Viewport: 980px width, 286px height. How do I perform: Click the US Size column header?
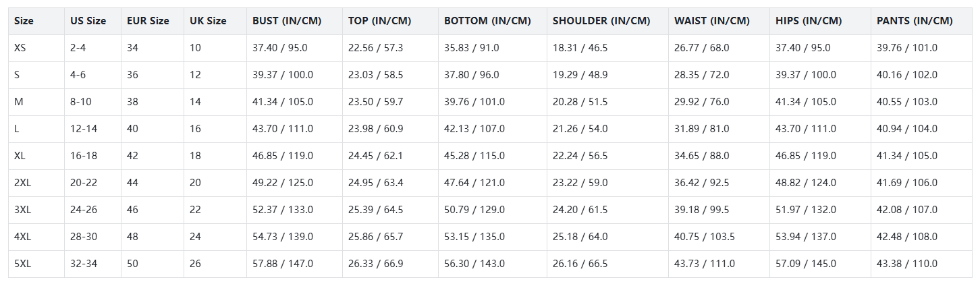click(88, 21)
